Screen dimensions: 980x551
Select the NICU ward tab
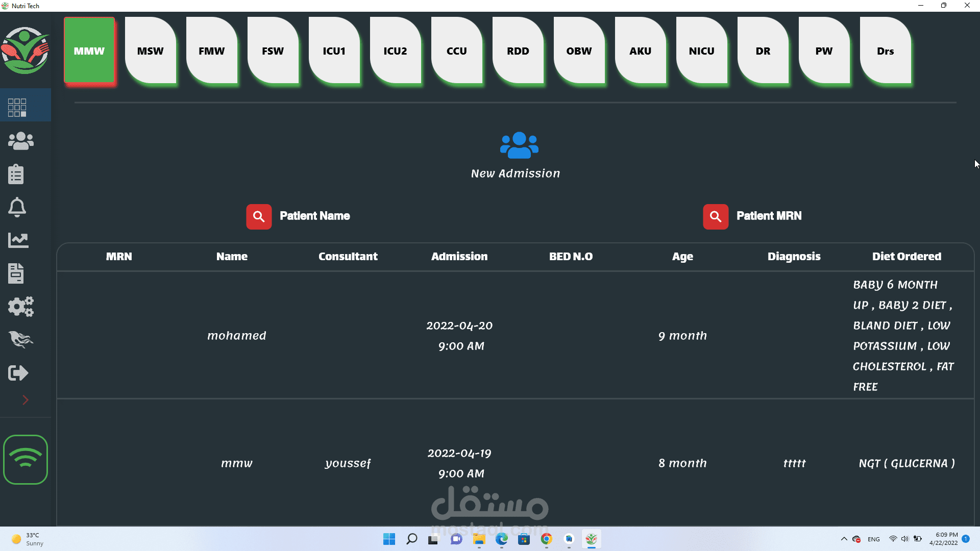pyautogui.click(x=702, y=51)
